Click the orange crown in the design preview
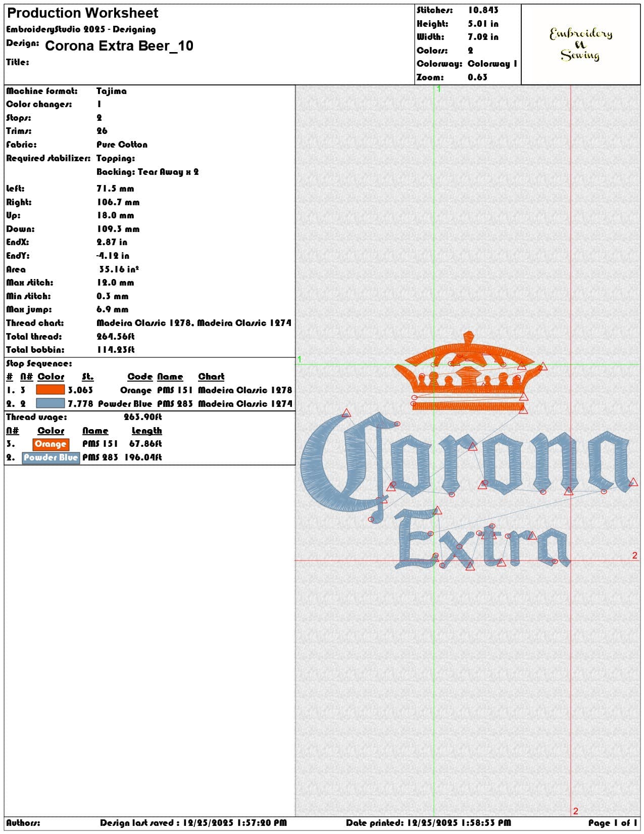The width and height of the screenshot is (644, 834). (469, 372)
